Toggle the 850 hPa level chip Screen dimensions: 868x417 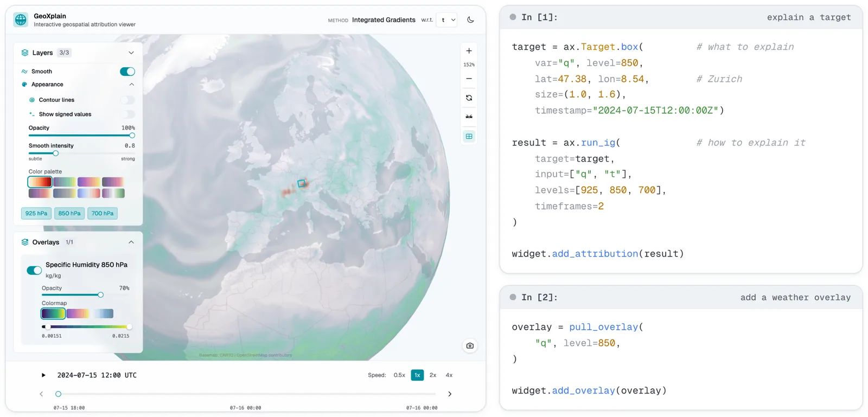tap(69, 214)
